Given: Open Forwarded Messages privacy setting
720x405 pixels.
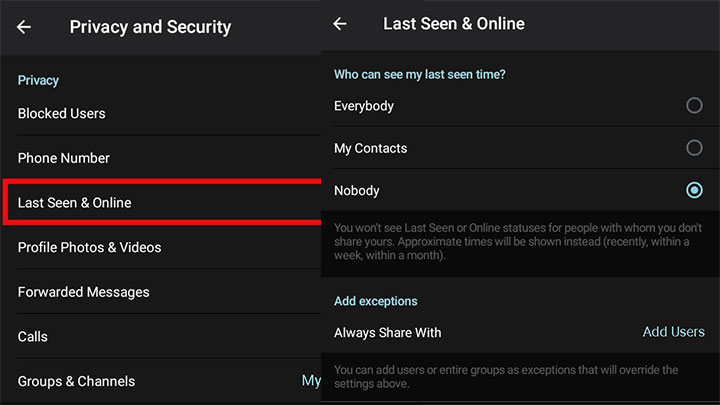Looking at the screenshot, I should (161, 292).
